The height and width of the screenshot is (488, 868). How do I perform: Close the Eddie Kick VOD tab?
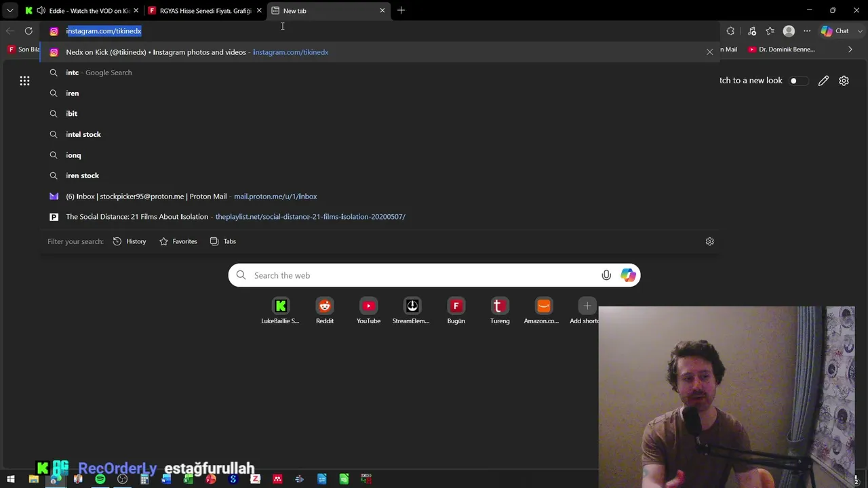(136, 11)
